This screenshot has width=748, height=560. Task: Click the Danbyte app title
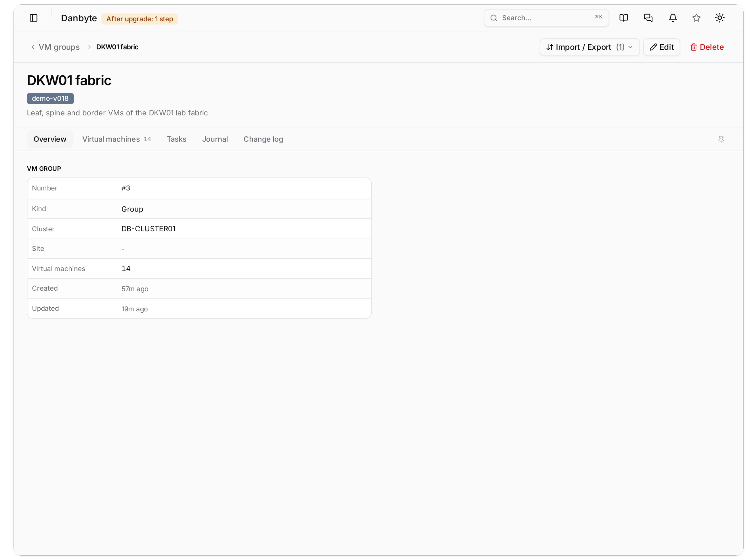pyautogui.click(x=79, y=18)
